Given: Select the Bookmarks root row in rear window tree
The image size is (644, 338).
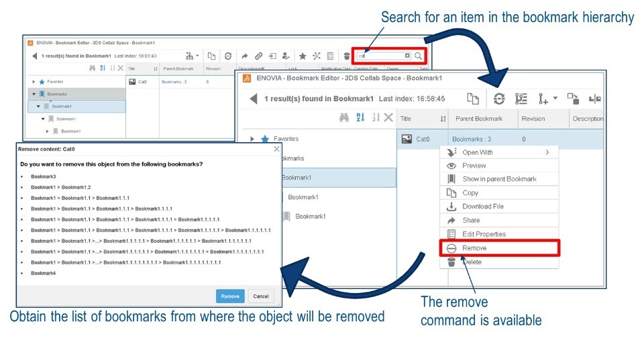Looking at the screenshot, I should [76, 94].
